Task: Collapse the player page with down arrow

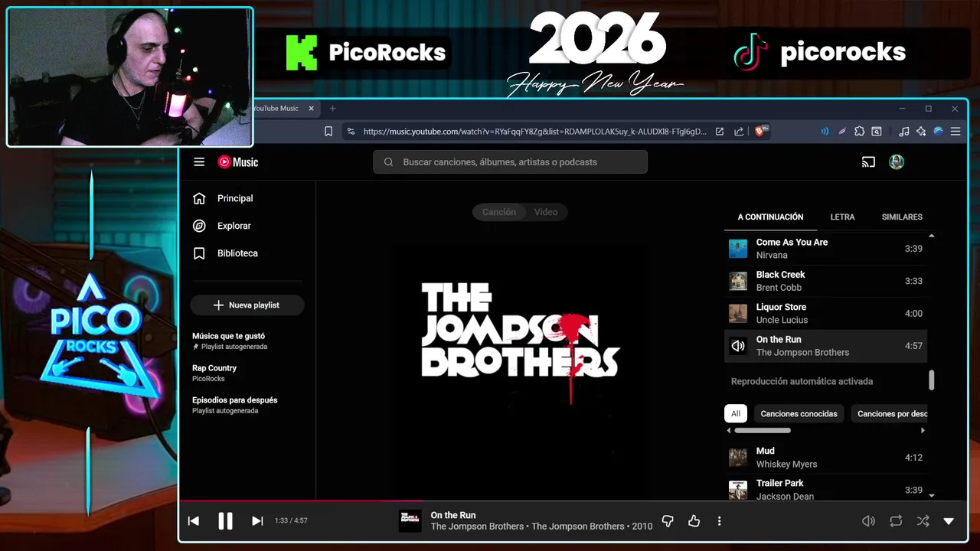Action: tap(949, 521)
